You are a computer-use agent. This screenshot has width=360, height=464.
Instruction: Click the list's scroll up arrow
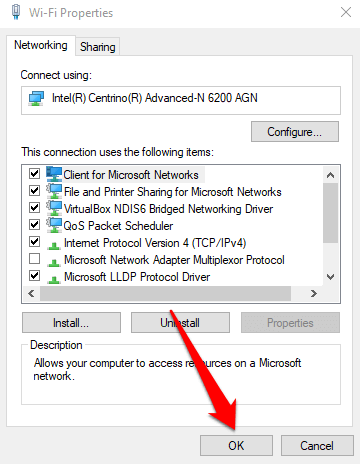click(x=330, y=175)
